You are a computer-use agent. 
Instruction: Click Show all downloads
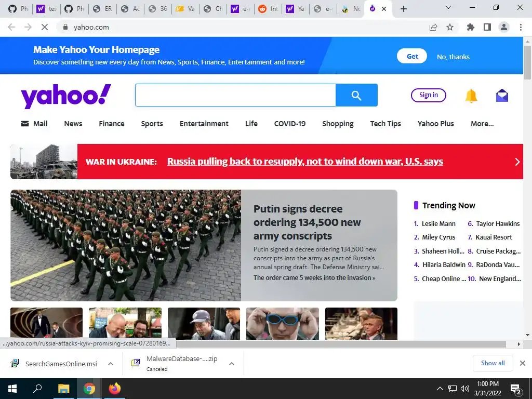493,363
